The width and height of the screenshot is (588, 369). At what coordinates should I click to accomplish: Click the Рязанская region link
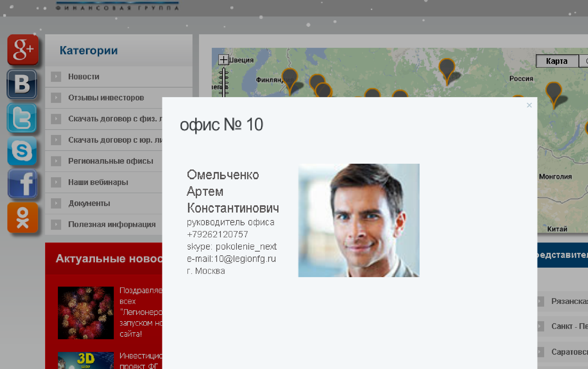point(569,301)
